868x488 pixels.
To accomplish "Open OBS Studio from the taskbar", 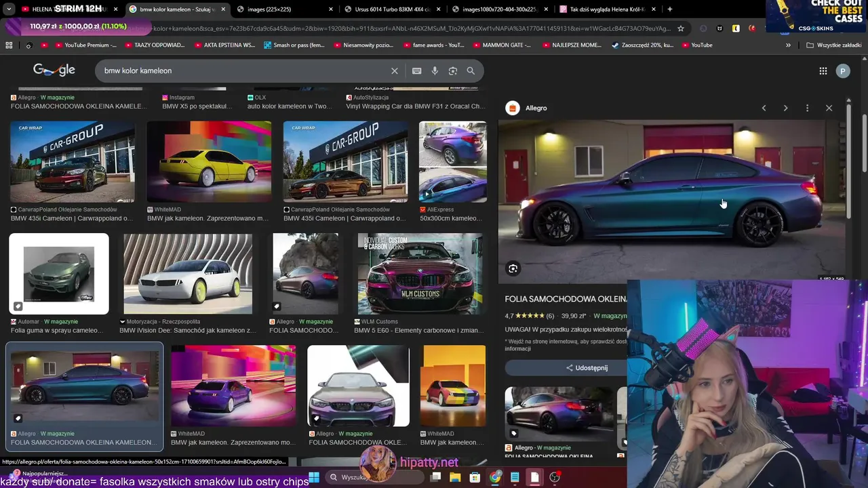I will (555, 477).
